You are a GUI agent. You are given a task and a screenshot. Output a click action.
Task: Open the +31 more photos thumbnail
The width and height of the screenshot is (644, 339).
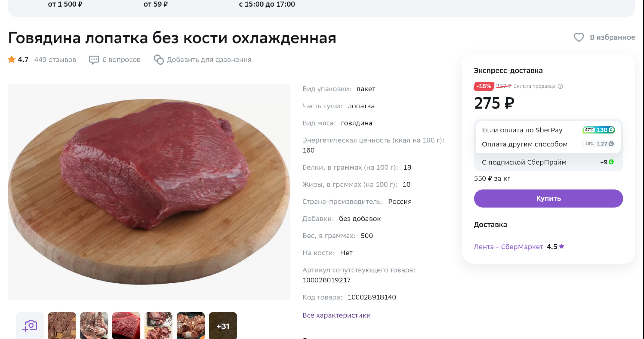[x=223, y=326]
